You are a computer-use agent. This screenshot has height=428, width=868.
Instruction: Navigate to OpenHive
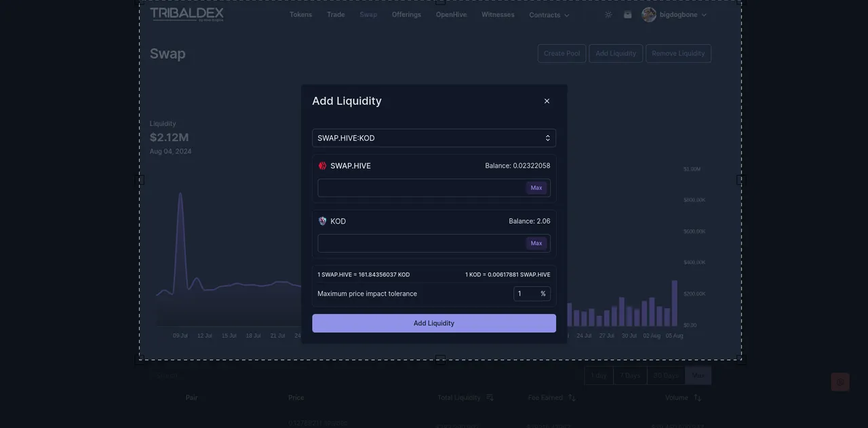tap(451, 14)
